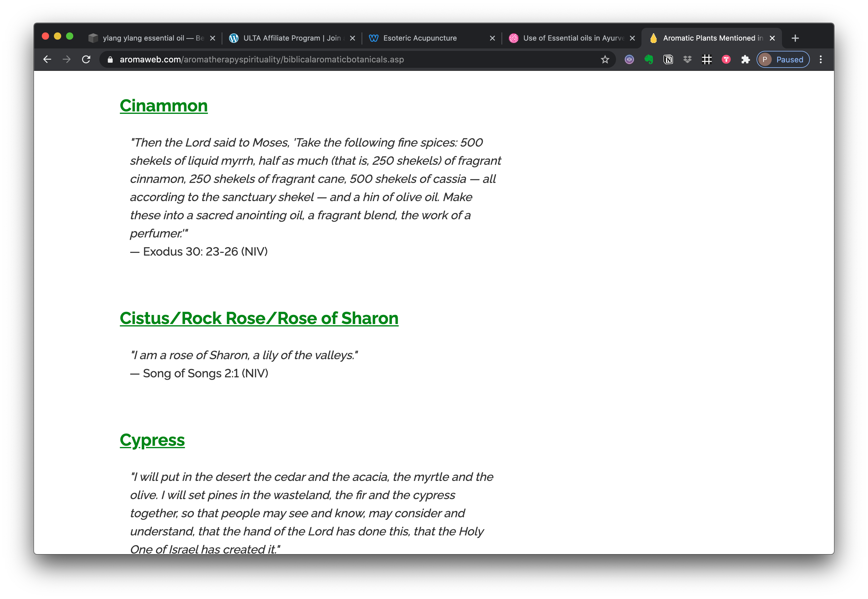Click the quote beginning "I will put in the desert"
The width and height of the screenshot is (868, 599).
point(312,513)
